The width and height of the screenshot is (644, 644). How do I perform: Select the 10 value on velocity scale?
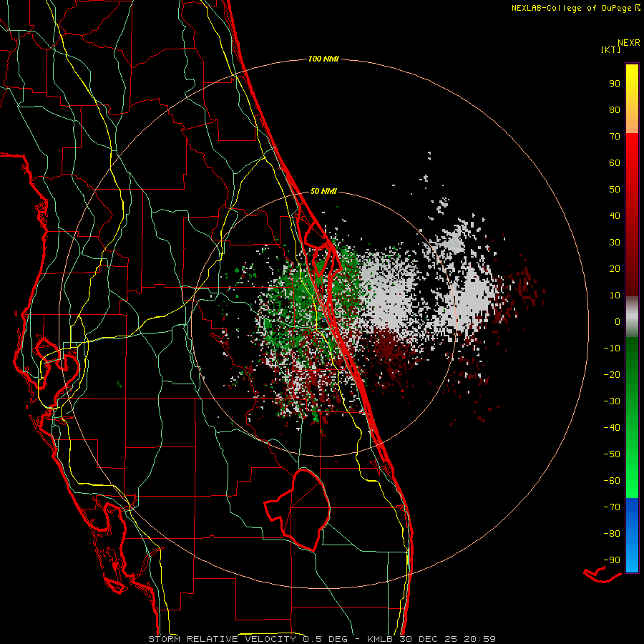click(615, 296)
